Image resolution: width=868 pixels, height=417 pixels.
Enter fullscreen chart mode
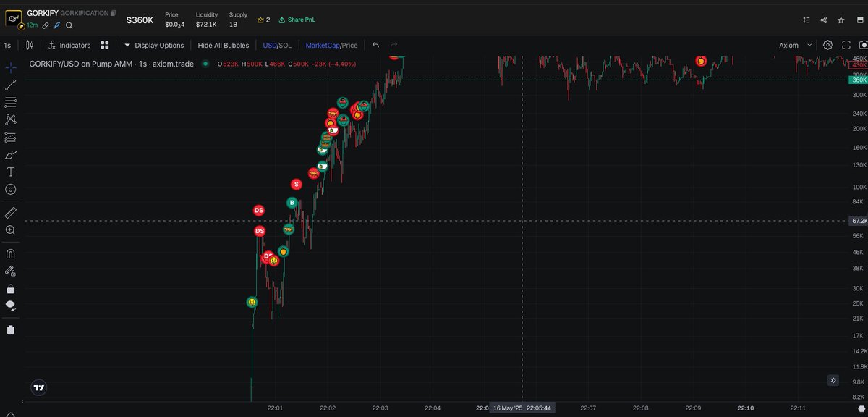point(847,45)
